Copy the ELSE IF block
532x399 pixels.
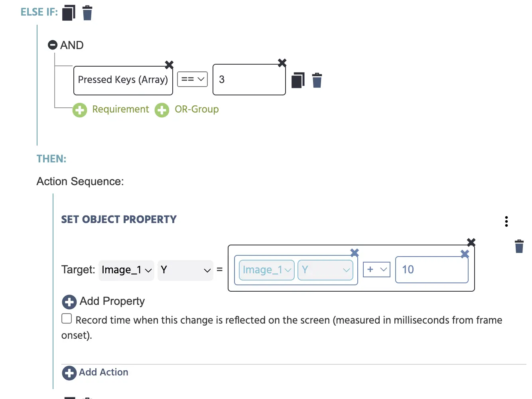tap(69, 13)
